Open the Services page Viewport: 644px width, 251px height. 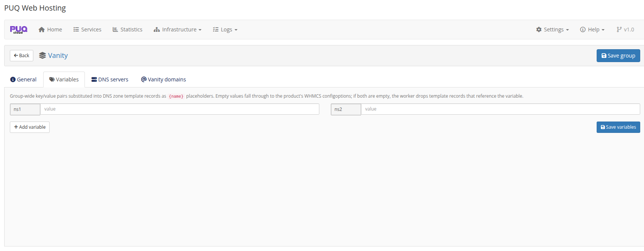coord(88,30)
